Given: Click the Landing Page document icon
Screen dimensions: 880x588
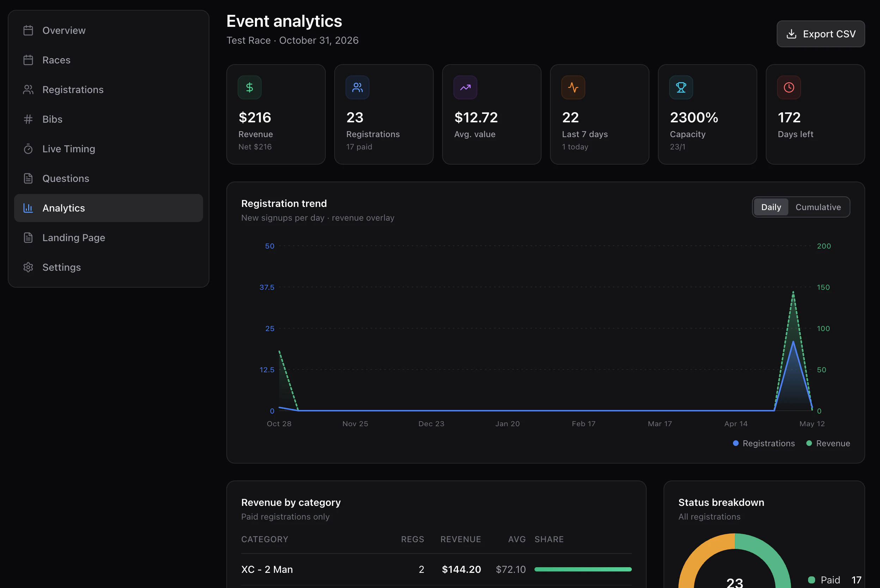Looking at the screenshot, I should (x=28, y=238).
